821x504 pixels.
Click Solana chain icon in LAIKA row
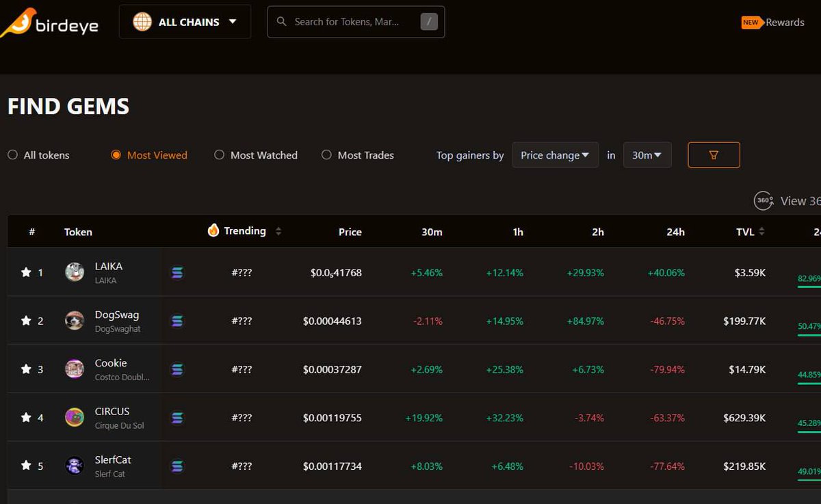click(x=177, y=273)
